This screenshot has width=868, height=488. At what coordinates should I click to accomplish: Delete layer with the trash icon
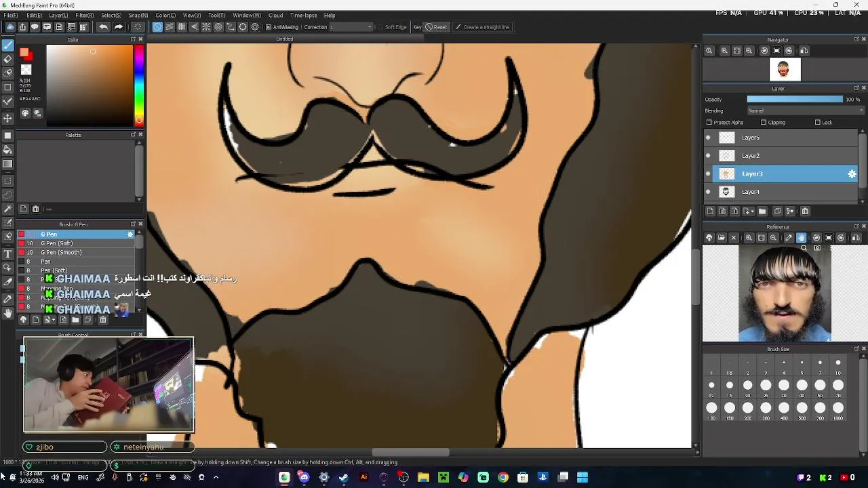point(805,211)
